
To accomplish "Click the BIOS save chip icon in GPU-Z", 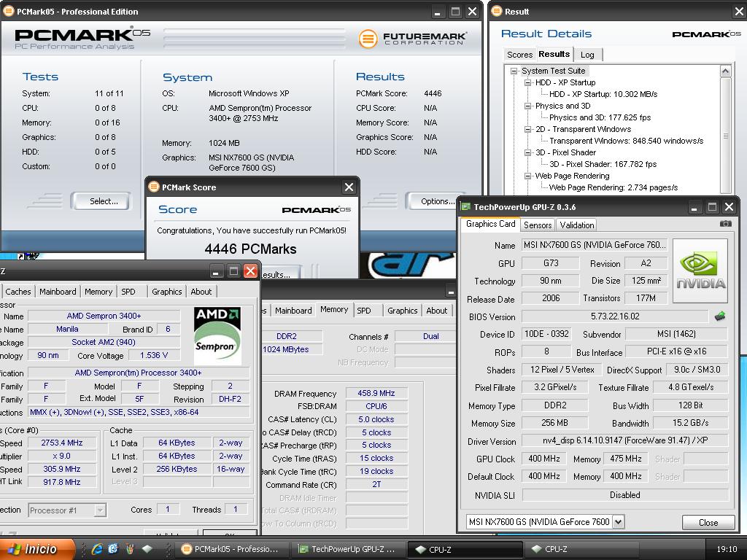I will (720, 316).
